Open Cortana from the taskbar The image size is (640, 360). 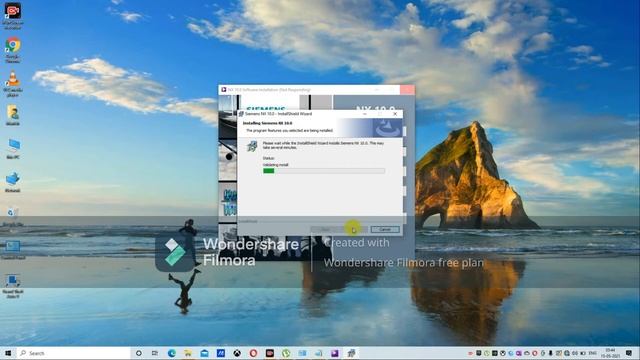(x=138, y=353)
